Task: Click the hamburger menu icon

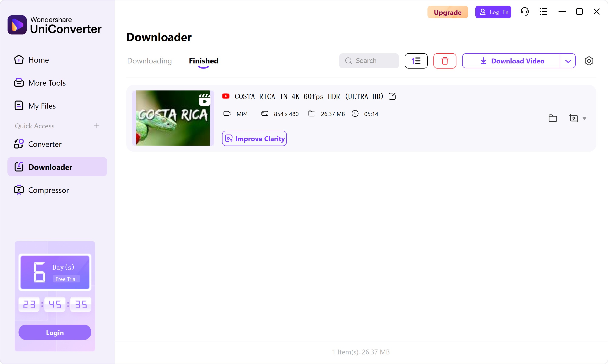Action: coord(543,12)
